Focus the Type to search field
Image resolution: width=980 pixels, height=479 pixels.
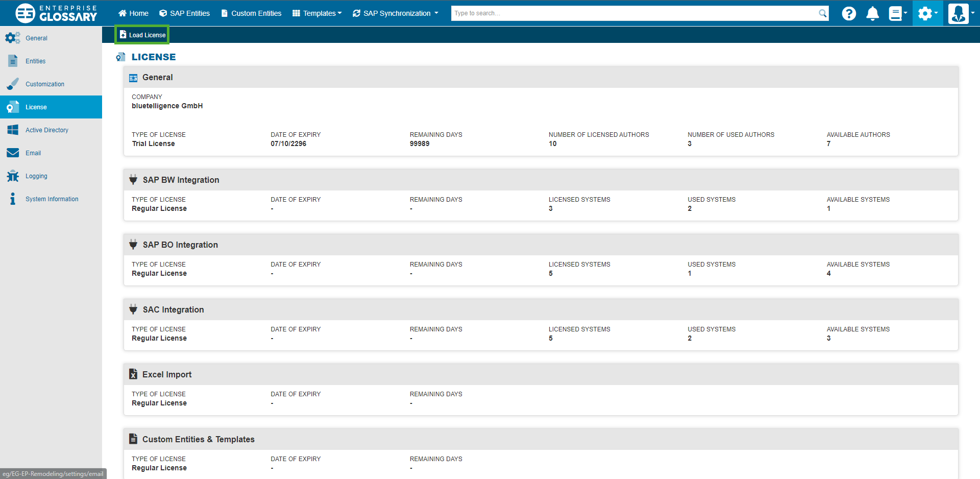pyautogui.click(x=633, y=13)
